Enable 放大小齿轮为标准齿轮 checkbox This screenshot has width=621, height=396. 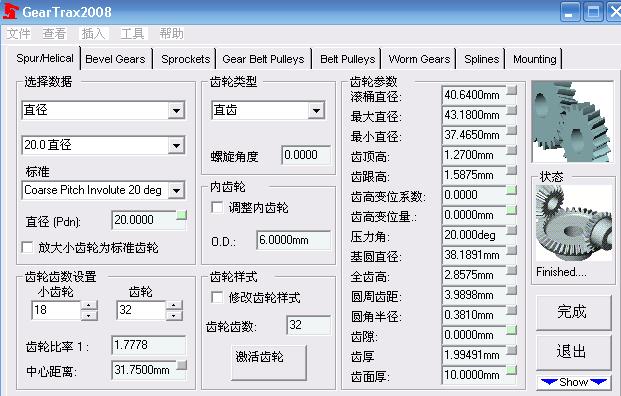click(x=27, y=248)
